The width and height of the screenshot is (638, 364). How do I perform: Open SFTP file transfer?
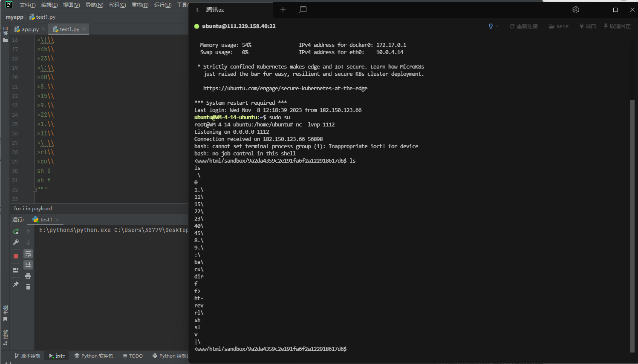pyautogui.click(x=559, y=26)
